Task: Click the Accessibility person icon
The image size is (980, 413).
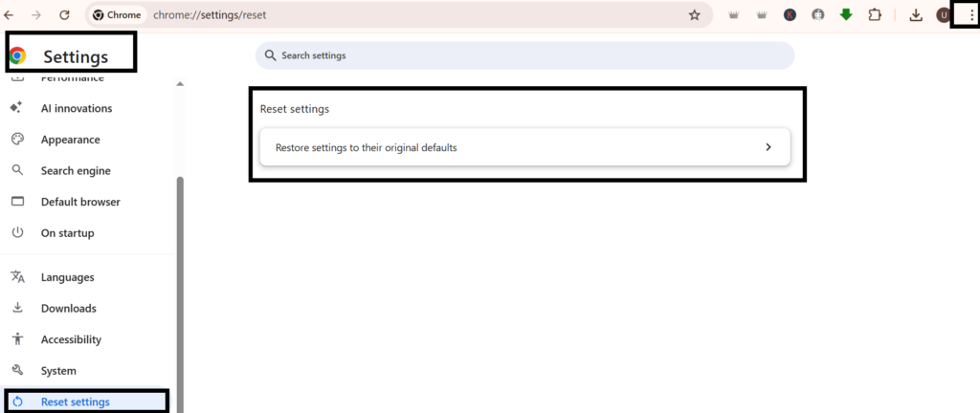Action: (x=17, y=339)
